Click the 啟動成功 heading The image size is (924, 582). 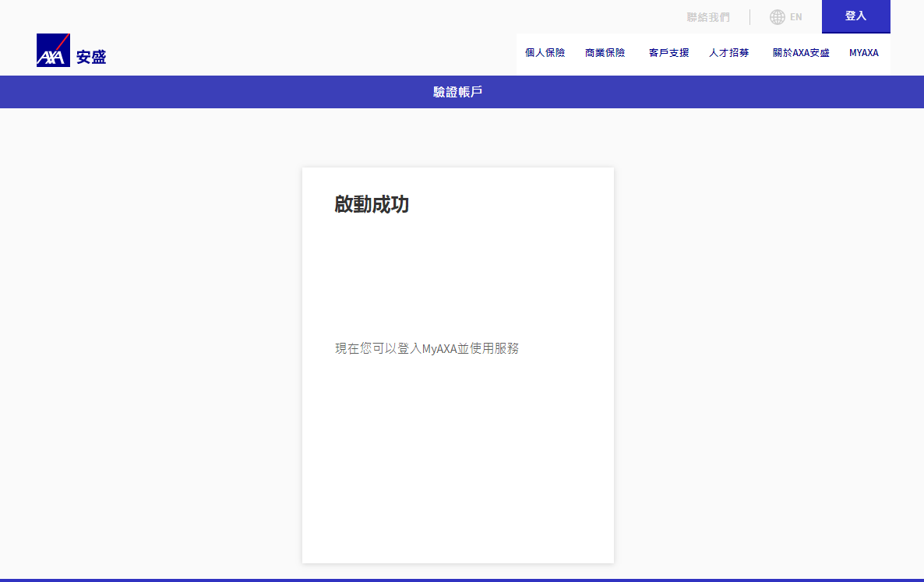(372, 204)
